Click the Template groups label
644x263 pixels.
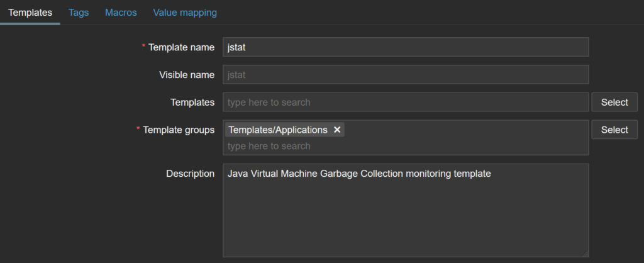coord(179,130)
